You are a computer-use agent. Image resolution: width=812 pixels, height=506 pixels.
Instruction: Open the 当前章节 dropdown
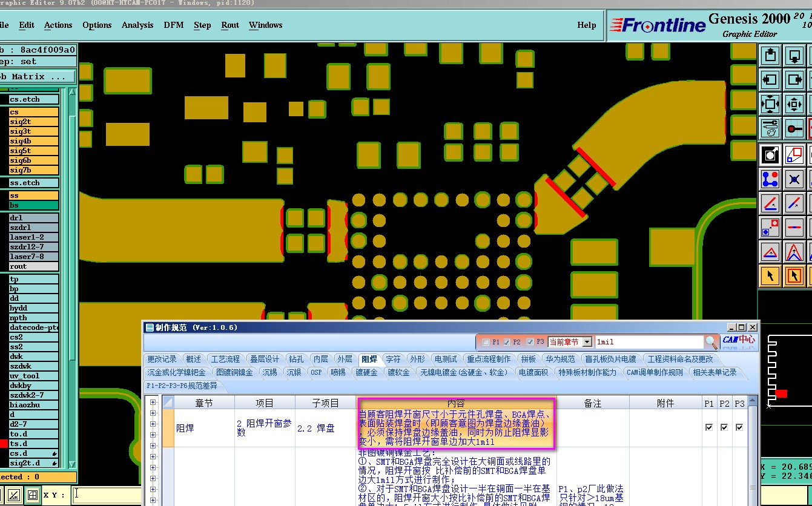pyautogui.click(x=587, y=342)
